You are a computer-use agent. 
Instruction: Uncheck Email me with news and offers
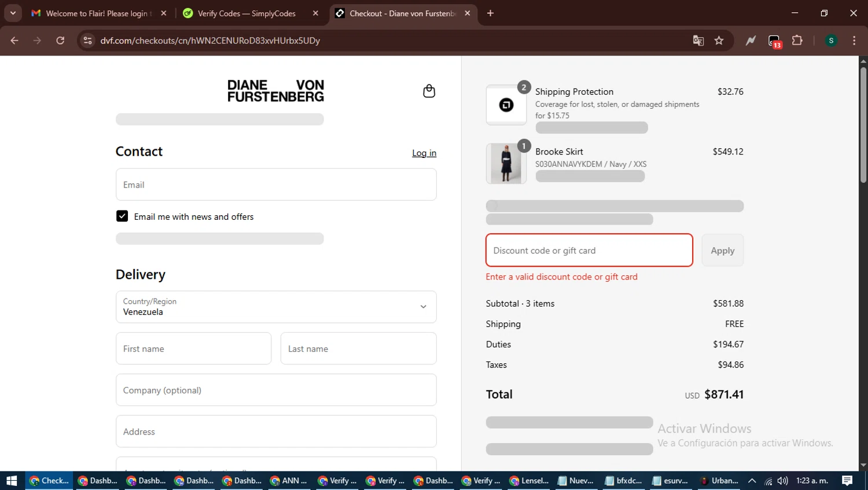coord(122,216)
